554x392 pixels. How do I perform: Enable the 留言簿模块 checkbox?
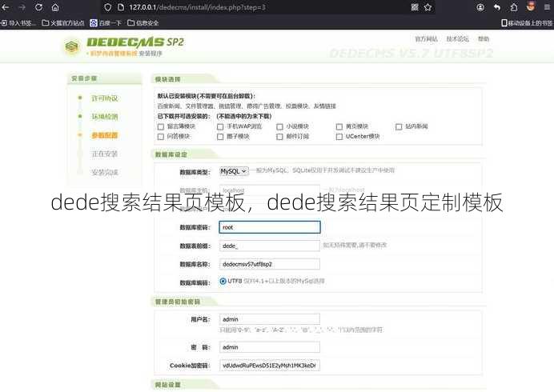(x=161, y=126)
